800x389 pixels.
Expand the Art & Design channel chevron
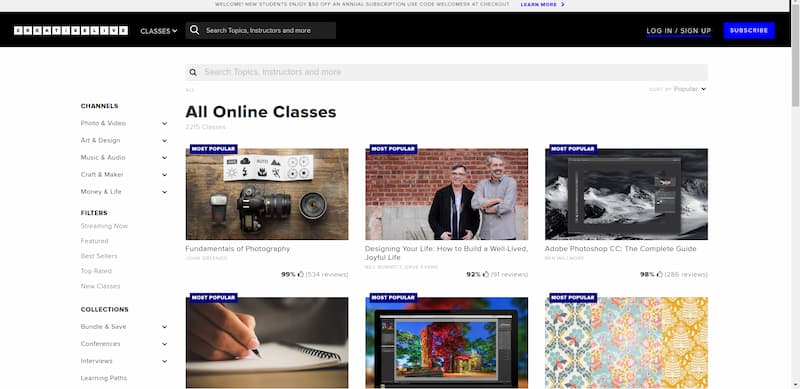(x=165, y=140)
